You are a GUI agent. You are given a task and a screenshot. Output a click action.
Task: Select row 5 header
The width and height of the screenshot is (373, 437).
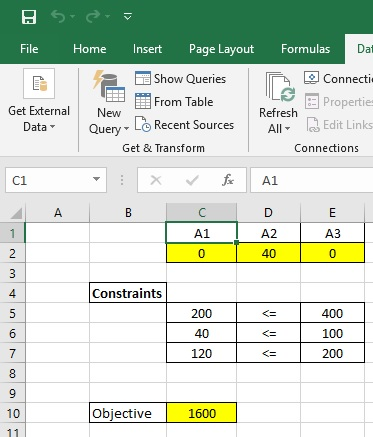[12, 313]
